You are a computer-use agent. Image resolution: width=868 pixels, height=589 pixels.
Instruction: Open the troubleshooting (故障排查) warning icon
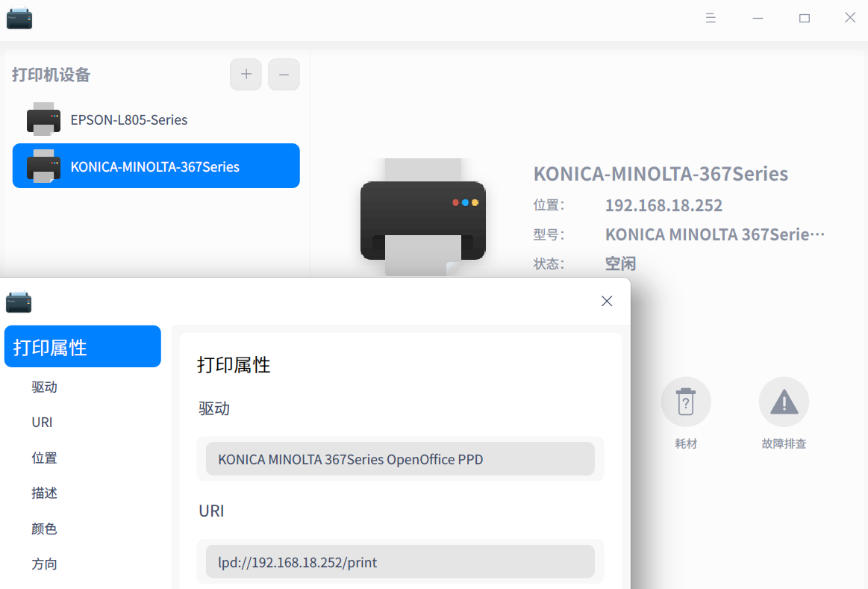click(x=784, y=402)
